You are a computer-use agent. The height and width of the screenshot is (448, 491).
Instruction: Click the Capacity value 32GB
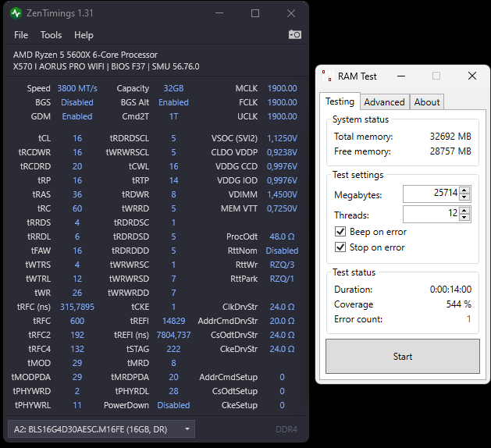[x=173, y=88]
